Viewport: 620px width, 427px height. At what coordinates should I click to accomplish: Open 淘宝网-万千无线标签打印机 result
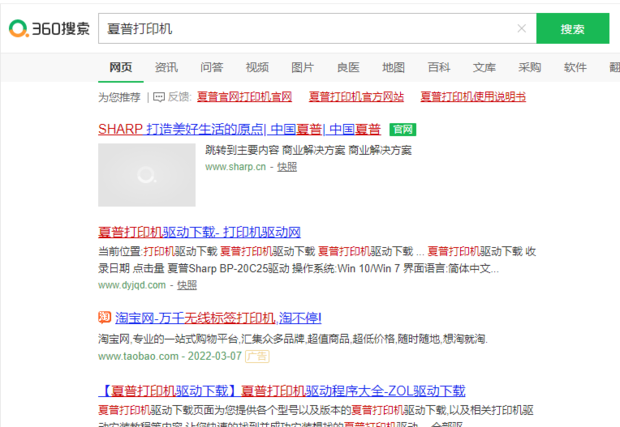coord(218,318)
